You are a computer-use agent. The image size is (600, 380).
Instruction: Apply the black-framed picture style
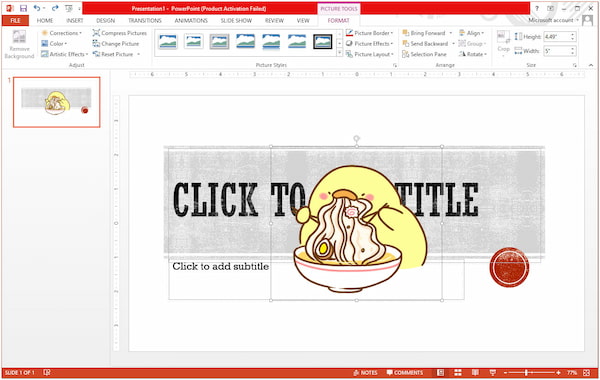point(323,41)
